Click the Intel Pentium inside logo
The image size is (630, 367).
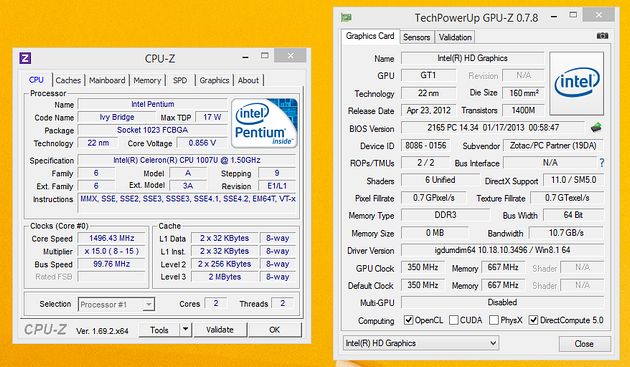click(x=264, y=123)
